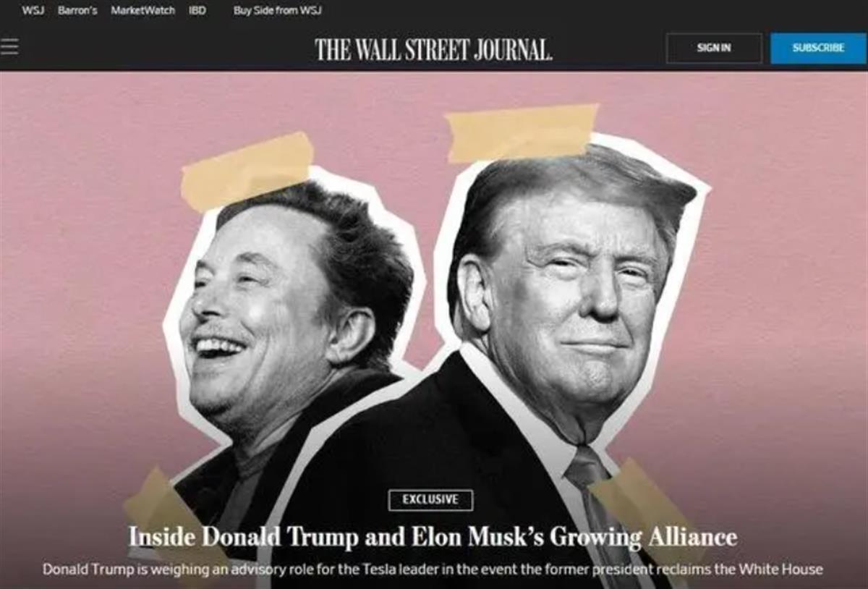
Task: Click tape strip above suited man
Action: click(522, 132)
